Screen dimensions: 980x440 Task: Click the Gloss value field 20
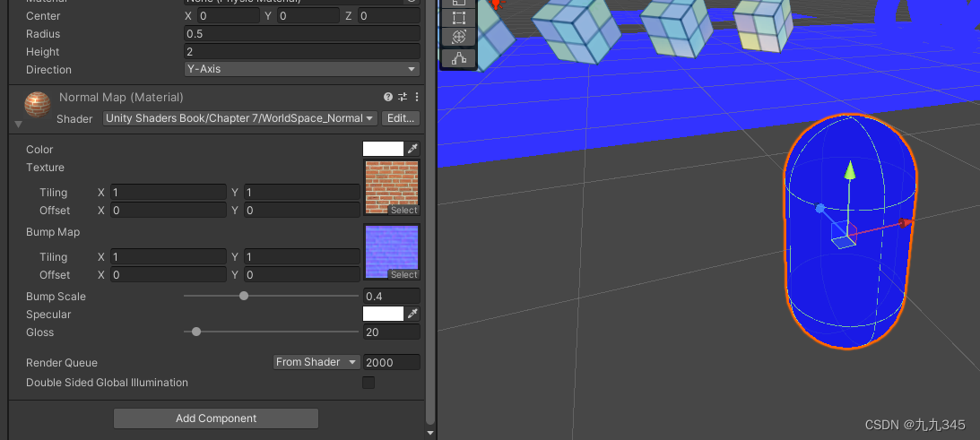[x=391, y=332]
